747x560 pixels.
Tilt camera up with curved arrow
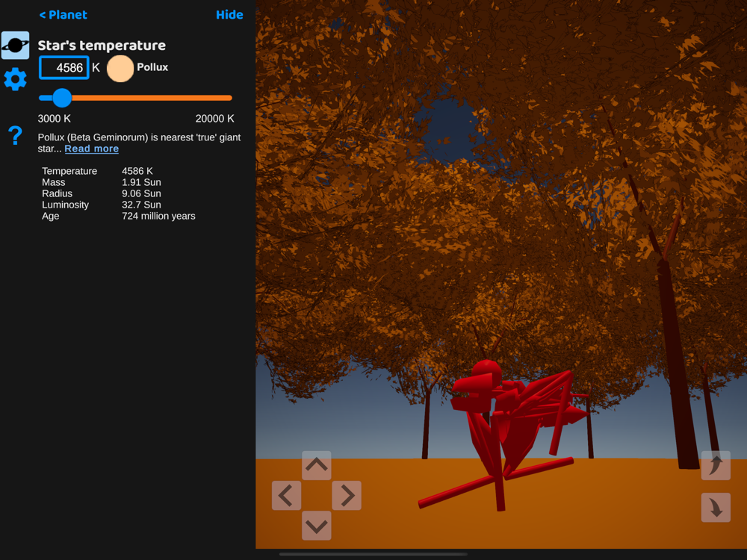coord(716,465)
